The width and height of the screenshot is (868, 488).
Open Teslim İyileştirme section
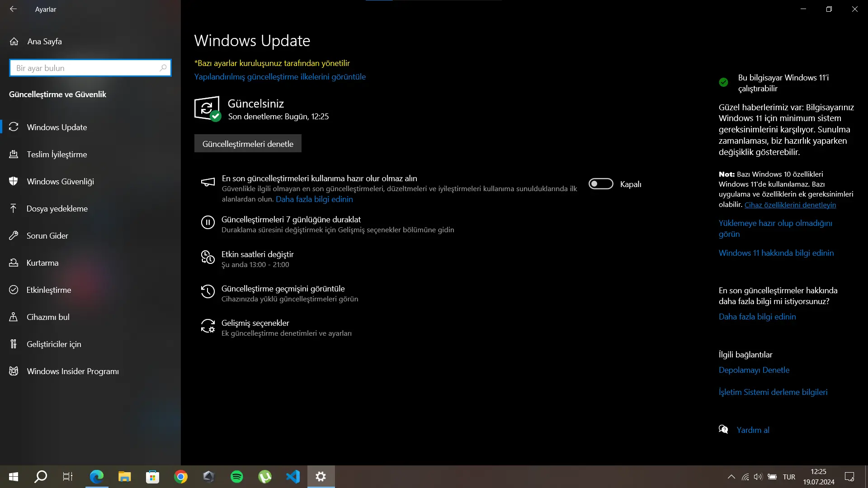pos(90,154)
